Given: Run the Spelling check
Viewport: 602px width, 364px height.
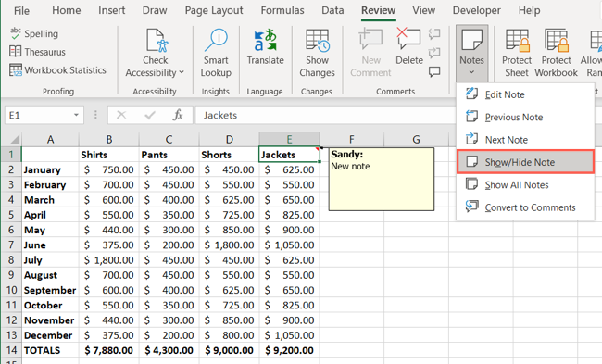Looking at the screenshot, I should [34, 33].
